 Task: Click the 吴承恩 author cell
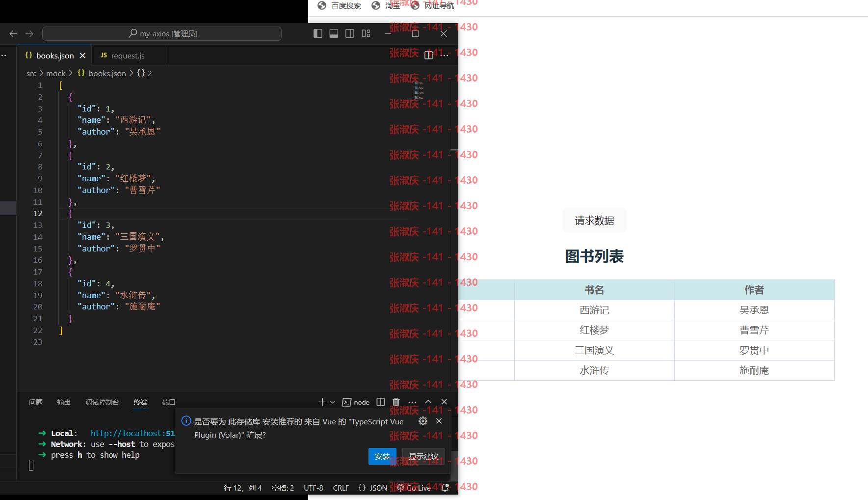tap(754, 310)
